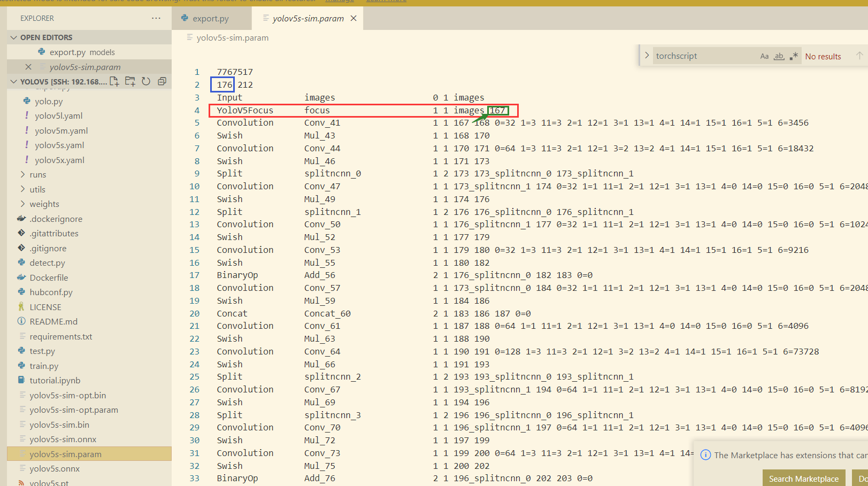The height and width of the screenshot is (486, 868).
Task: Open the Dockerfile
Action: click(49, 277)
